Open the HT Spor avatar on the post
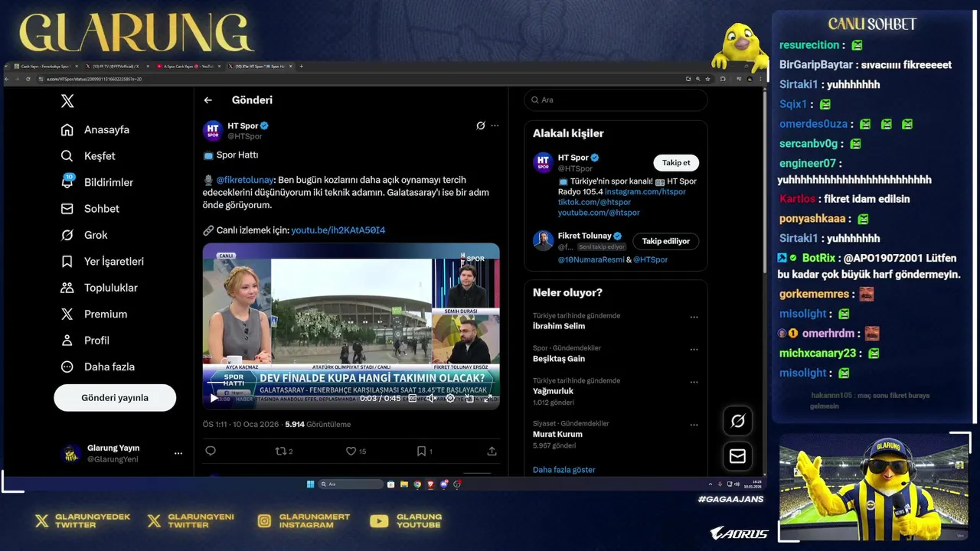The height and width of the screenshot is (551, 980). (212, 131)
